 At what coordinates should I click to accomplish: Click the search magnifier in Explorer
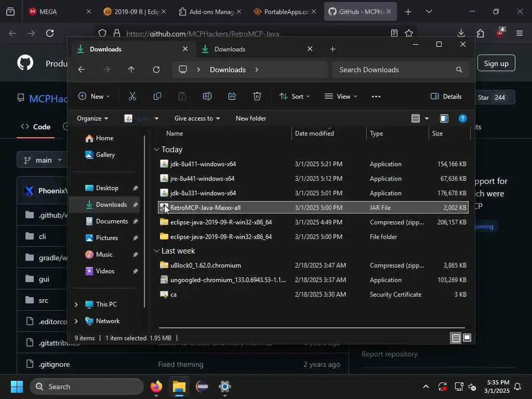pyautogui.click(x=459, y=70)
